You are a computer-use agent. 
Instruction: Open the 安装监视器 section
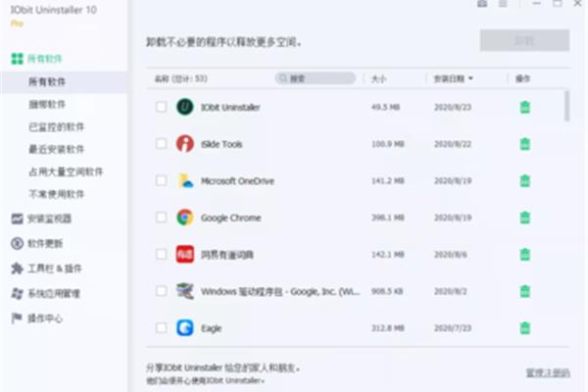coord(41,219)
